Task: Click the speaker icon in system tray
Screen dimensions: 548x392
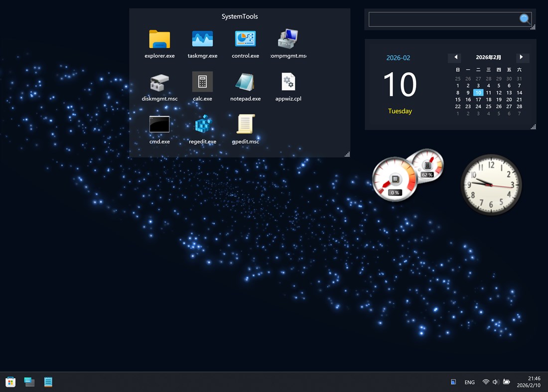Action: click(x=495, y=382)
